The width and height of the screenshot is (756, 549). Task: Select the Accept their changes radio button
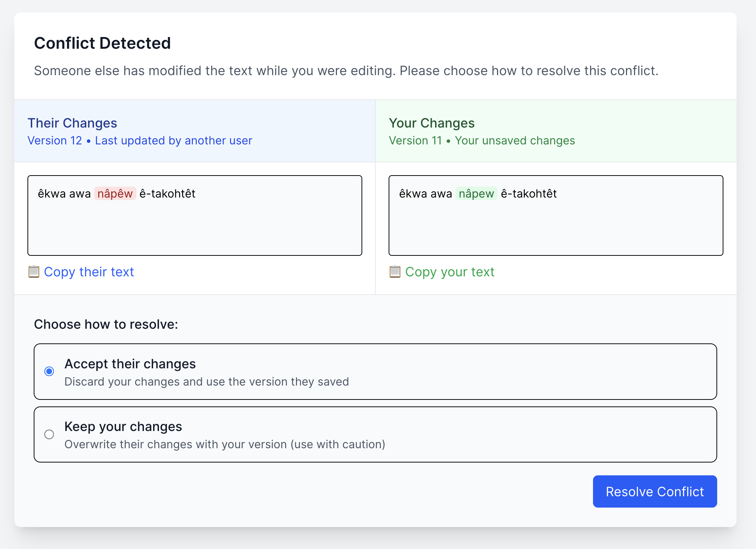49,371
